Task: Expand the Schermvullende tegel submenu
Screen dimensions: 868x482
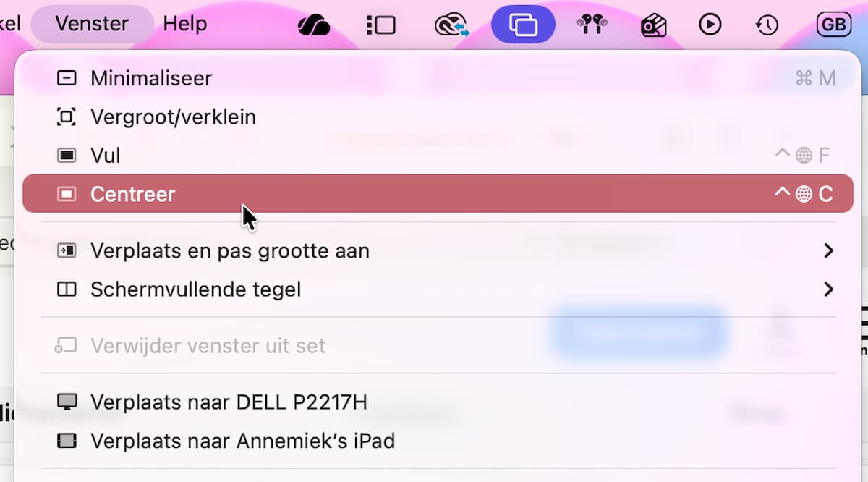Action: tap(438, 289)
